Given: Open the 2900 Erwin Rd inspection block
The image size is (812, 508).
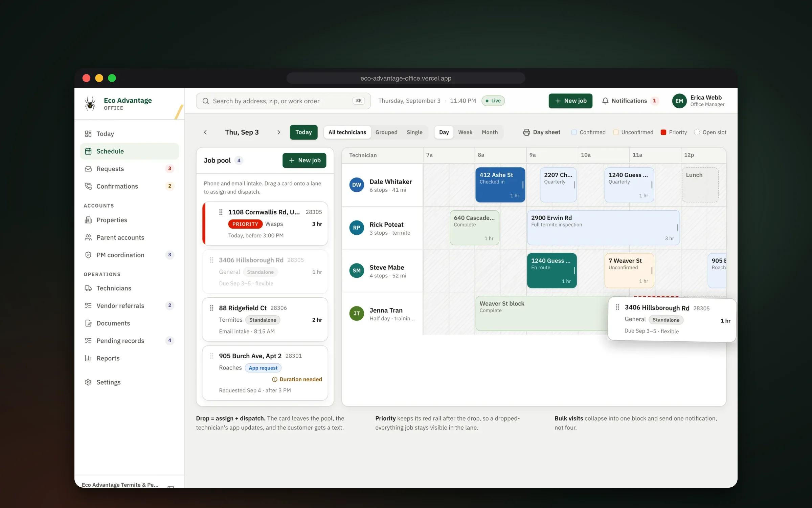Looking at the screenshot, I should (x=603, y=228).
